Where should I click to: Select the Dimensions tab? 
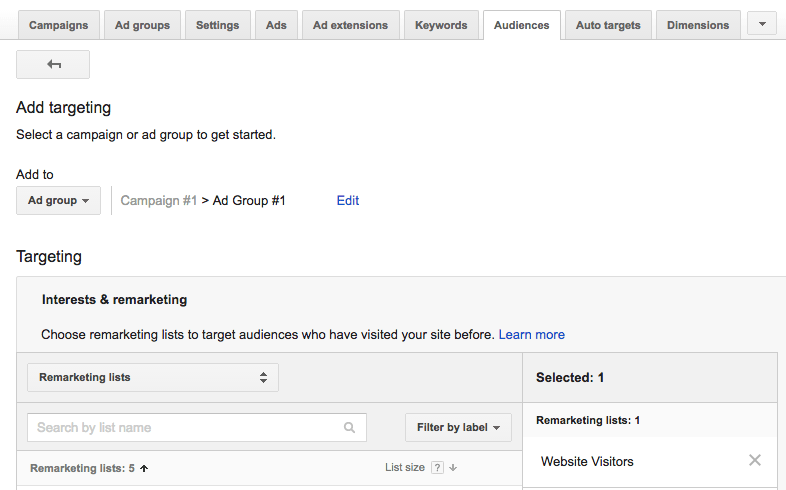pyautogui.click(x=698, y=25)
